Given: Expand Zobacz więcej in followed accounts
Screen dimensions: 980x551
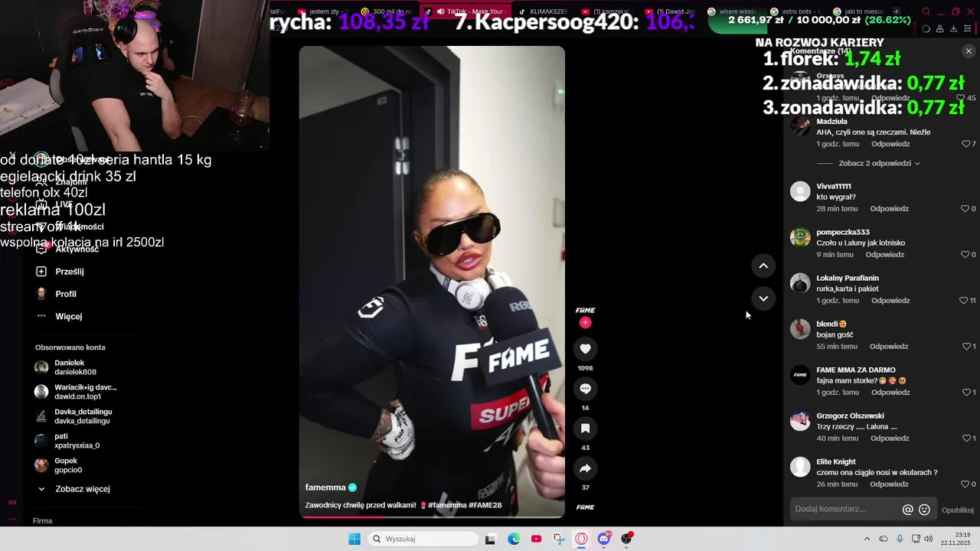Looking at the screenshot, I should (x=83, y=489).
